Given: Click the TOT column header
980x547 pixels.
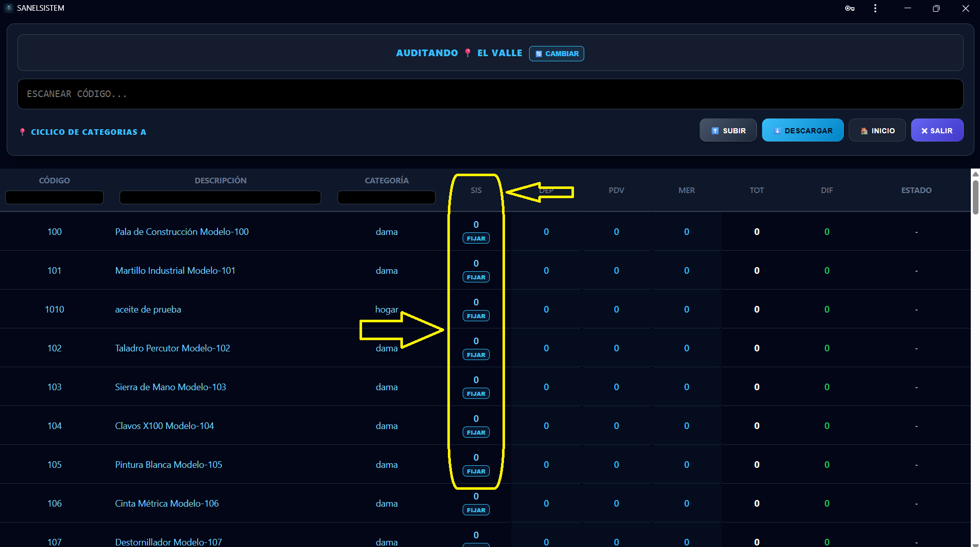Looking at the screenshot, I should pos(757,190).
